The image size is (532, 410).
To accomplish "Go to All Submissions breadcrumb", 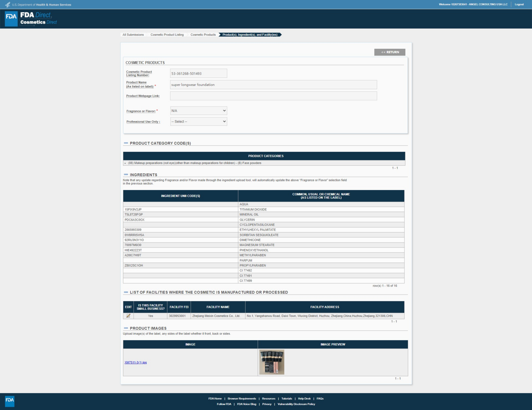I will click(133, 35).
